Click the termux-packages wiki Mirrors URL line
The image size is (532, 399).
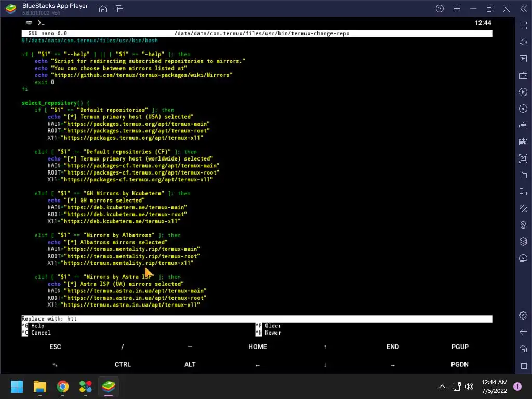(x=134, y=75)
